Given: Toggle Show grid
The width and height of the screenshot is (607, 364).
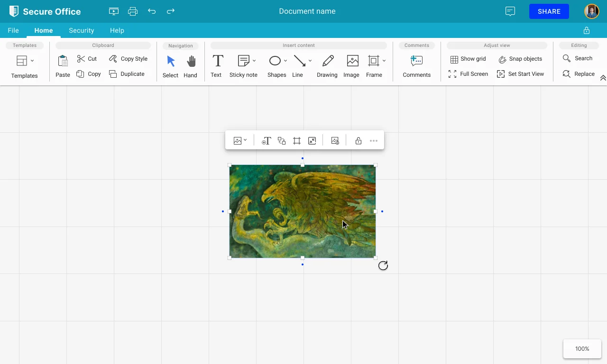Looking at the screenshot, I should click(468, 59).
